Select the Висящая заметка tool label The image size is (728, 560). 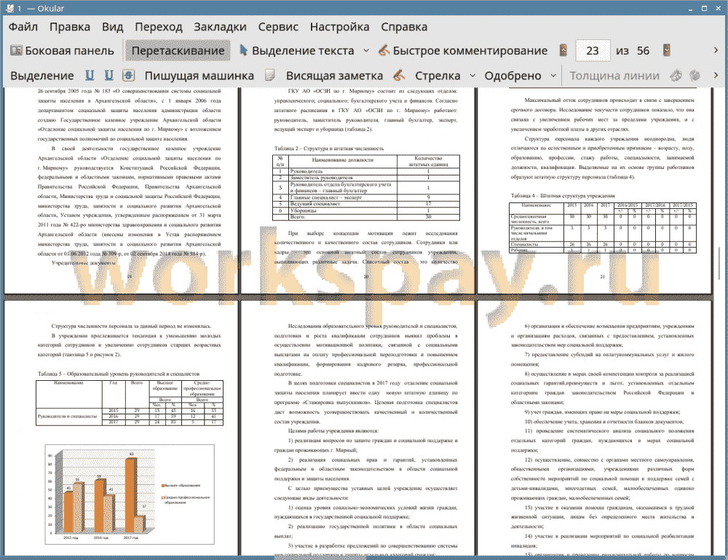pyautogui.click(x=334, y=76)
